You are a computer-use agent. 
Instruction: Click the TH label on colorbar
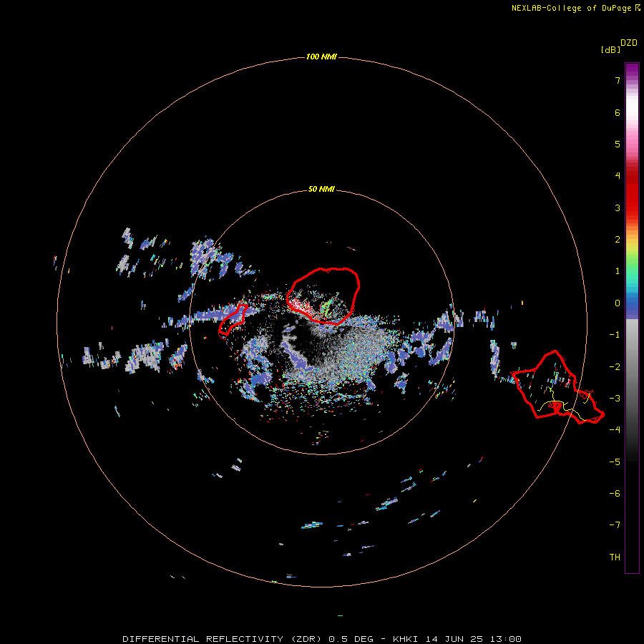tap(615, 557)
